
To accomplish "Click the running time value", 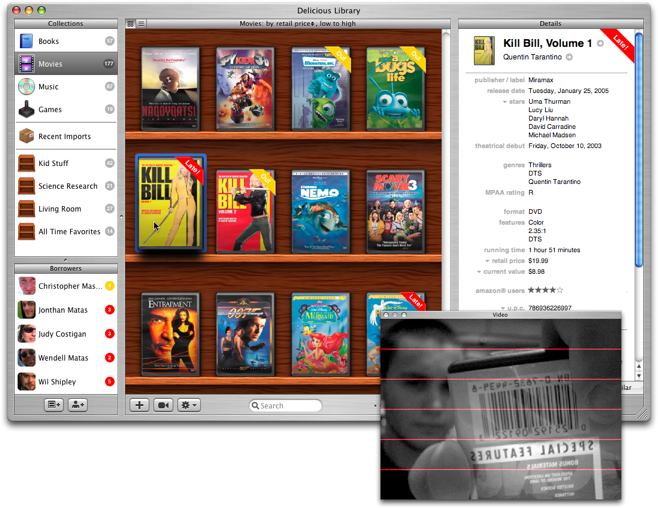I will point(554,250).
